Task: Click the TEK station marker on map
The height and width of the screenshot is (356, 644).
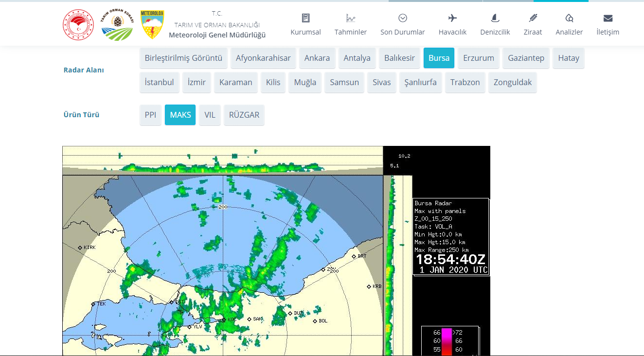Action: tap(94, 303)
